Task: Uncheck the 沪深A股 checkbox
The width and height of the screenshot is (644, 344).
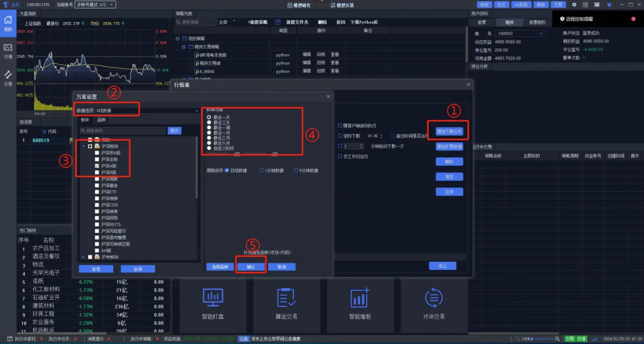Action: [x=97, y=166]
